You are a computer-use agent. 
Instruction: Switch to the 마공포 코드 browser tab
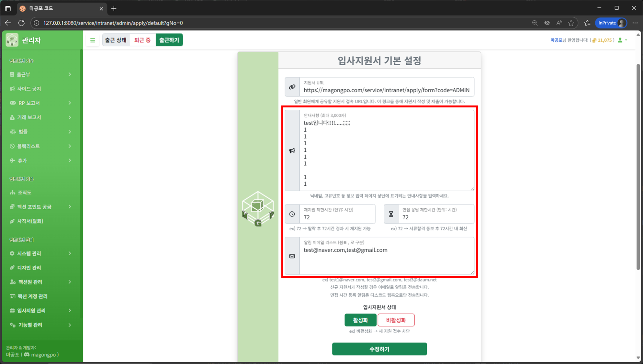coord(62,8)
